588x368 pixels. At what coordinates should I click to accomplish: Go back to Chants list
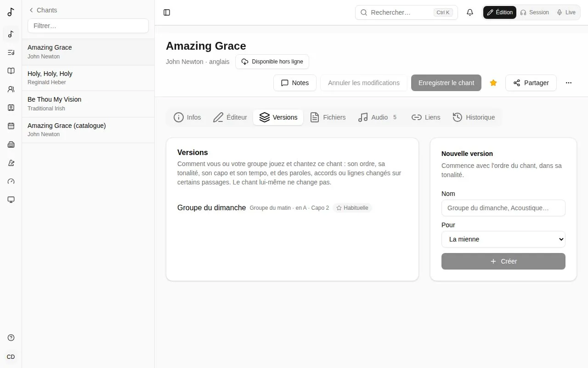click(43, 10)
